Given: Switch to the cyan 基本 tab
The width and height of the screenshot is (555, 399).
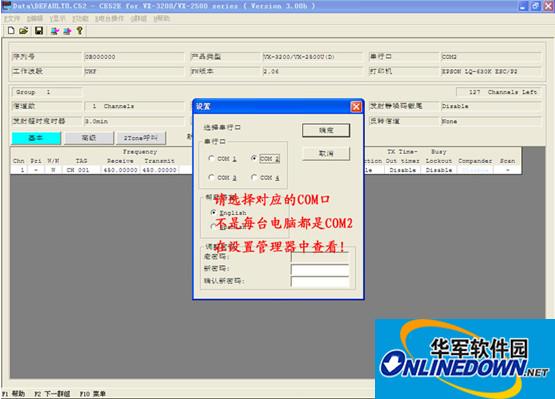Looking at the screenshot, I should coord(36,138).
